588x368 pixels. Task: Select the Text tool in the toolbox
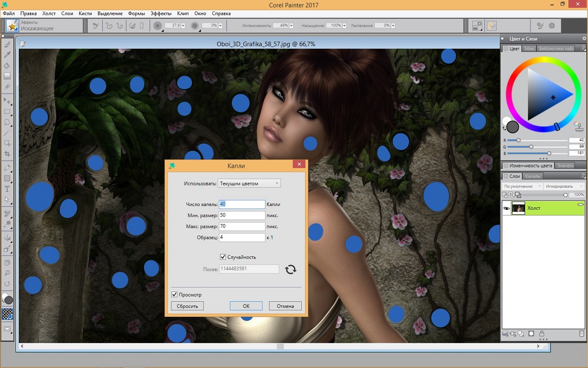(x=7, y=189)
